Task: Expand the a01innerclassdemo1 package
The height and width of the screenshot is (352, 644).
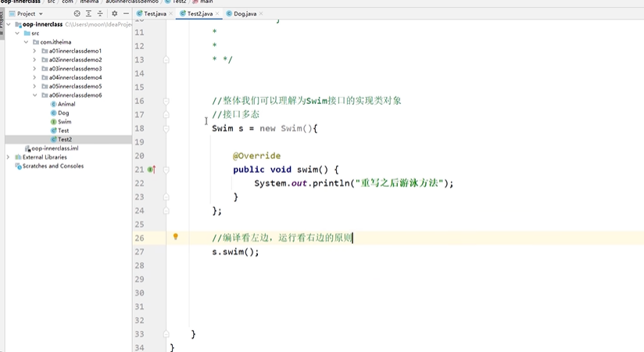Action: tap(34, 51)
